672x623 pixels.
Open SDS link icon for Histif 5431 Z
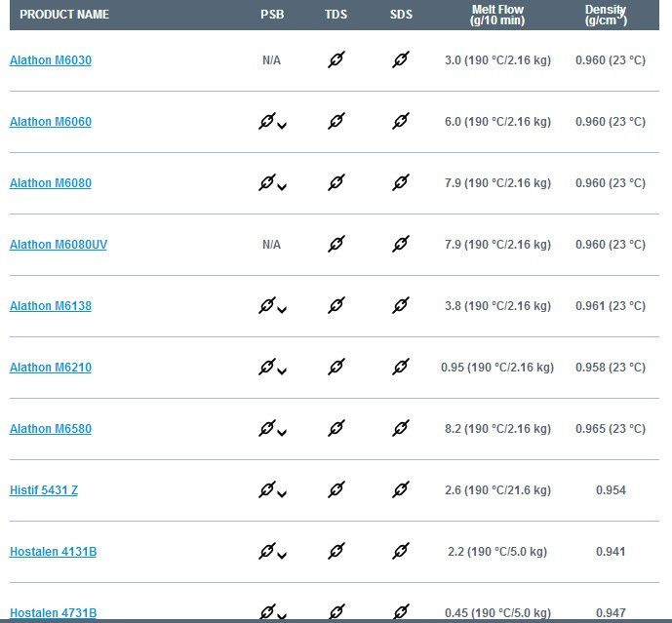pos(401,489)
